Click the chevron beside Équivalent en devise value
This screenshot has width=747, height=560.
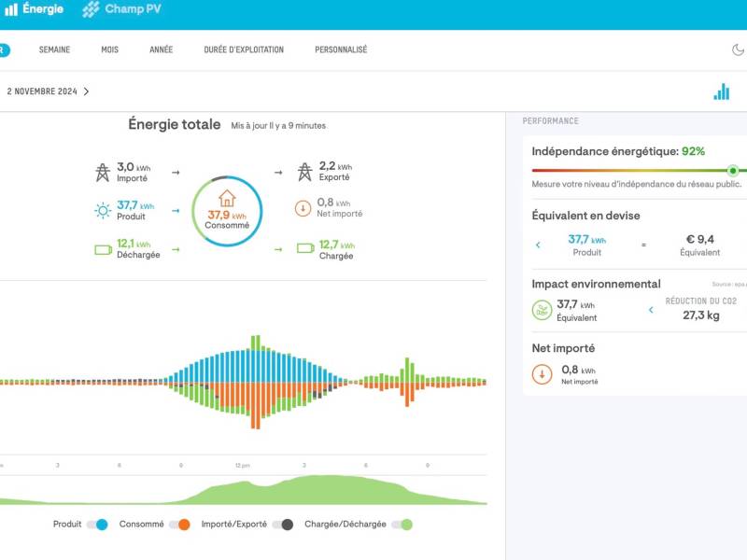537,244
